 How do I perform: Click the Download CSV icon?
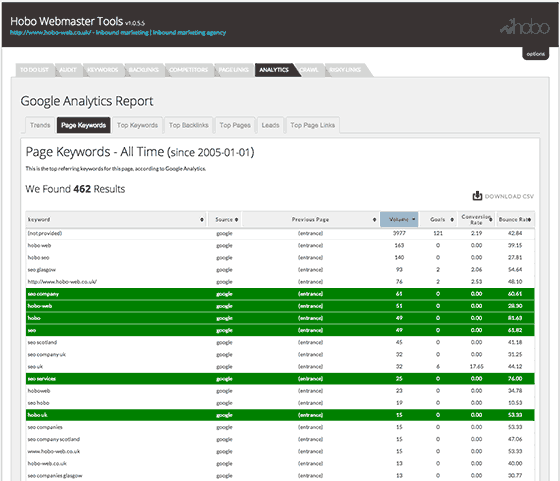point(477,196)
